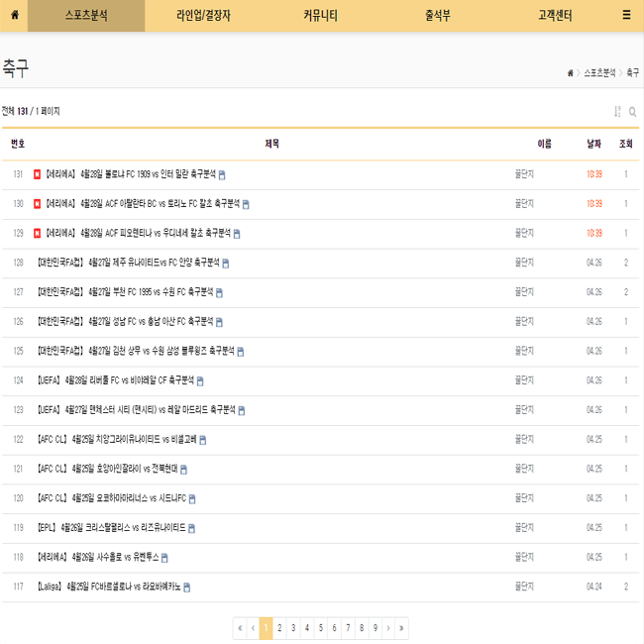Click 스포츠분석 in the breadcrumb trail
This screenshot has width=644, height=644.
point(599,73)
